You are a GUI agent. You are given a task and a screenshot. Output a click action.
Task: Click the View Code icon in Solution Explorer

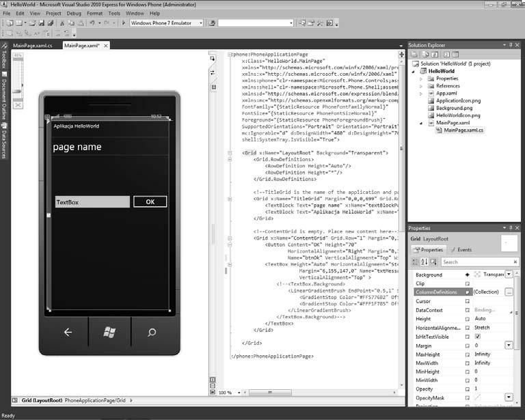(x=446, y=55)
